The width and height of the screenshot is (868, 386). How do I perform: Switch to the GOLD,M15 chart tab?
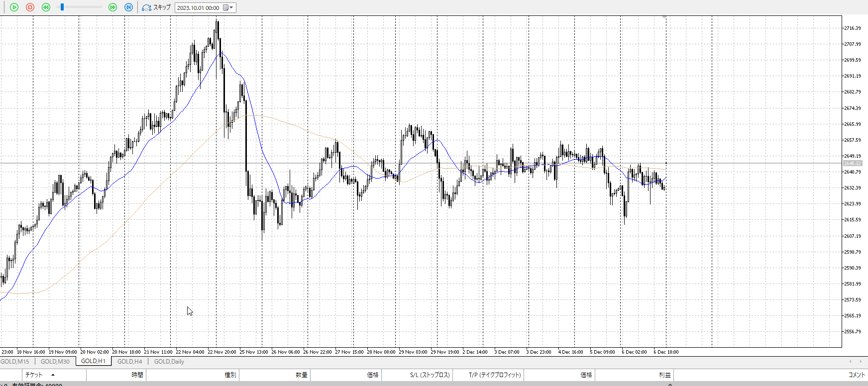coord(15,362)
